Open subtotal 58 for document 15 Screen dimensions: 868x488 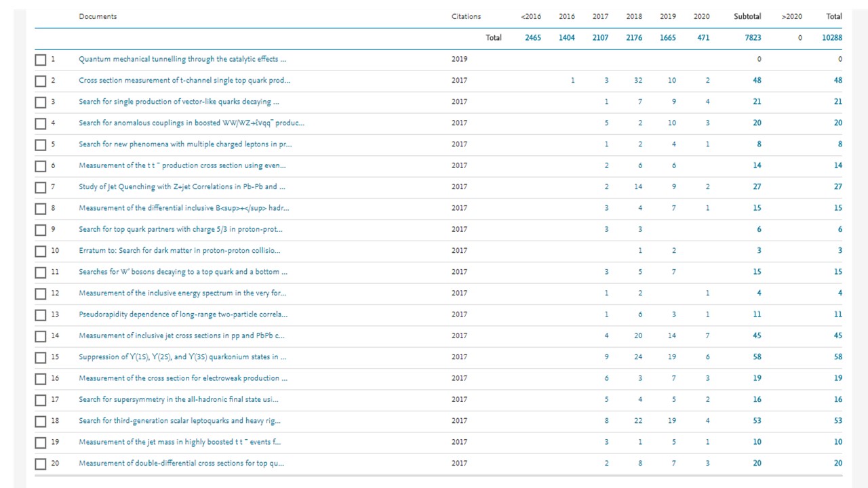[x=757, y=357]
